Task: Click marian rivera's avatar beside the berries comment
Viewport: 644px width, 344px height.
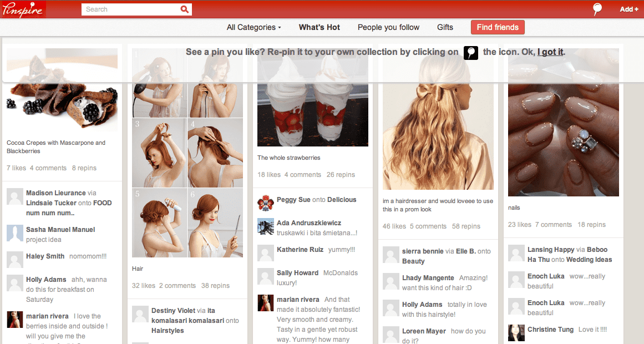Action: [x=15, y=320]
